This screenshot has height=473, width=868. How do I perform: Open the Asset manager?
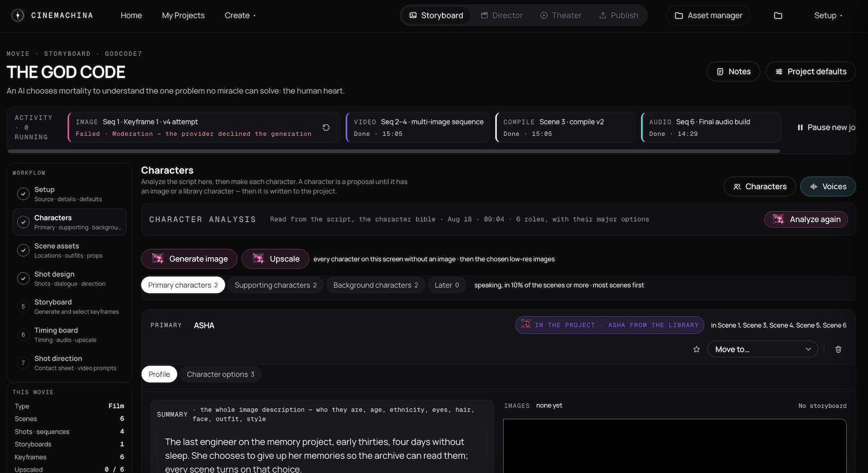(x=708, y=15)
